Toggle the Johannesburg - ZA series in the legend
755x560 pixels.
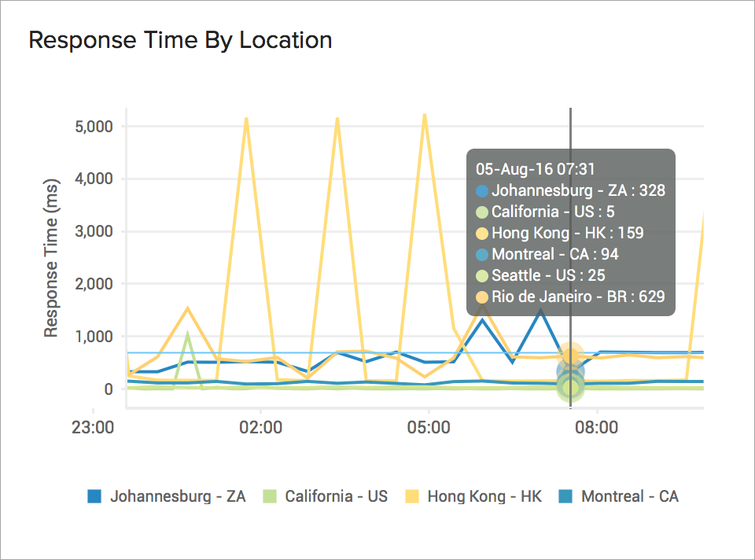[178, 496]
